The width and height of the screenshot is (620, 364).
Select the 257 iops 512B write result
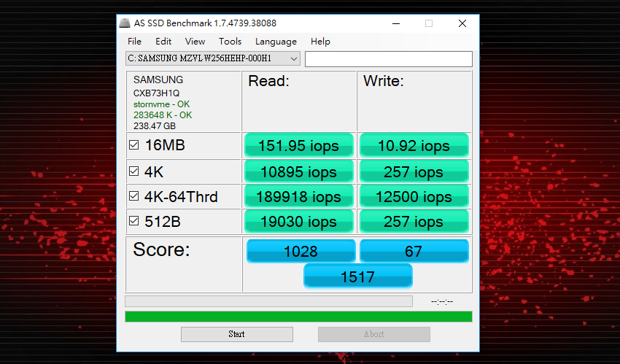[414, 221]
